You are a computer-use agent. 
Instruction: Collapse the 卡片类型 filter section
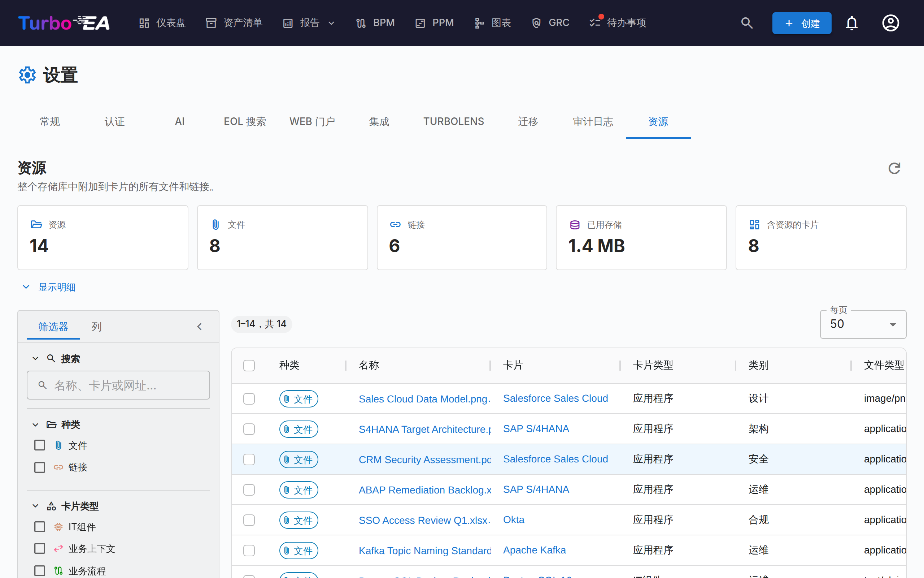pyautogui.click(x=35, y=506)
